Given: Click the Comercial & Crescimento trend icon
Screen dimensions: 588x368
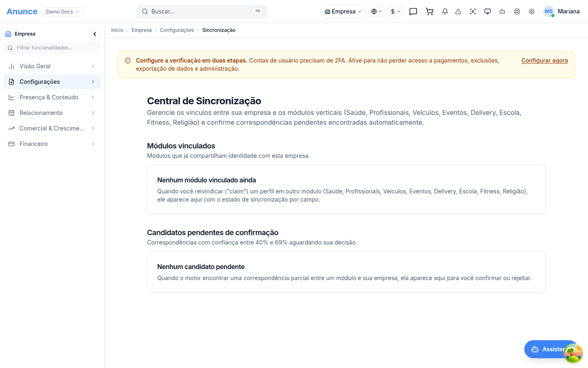Looking at the screenshot, I should [x=11, y=128].
